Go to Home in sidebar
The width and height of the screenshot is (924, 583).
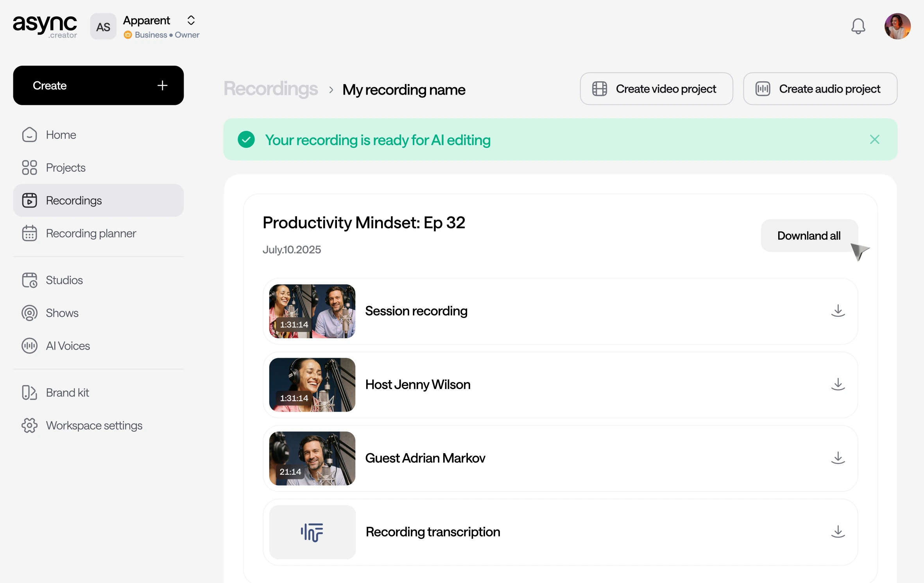(61, 135)
